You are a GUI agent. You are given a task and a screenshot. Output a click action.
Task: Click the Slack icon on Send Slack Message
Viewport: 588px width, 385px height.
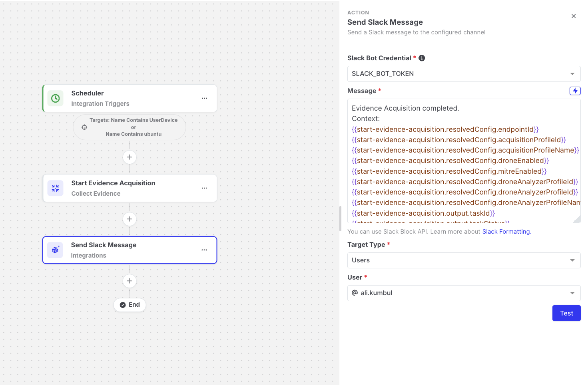click(55, 250)
